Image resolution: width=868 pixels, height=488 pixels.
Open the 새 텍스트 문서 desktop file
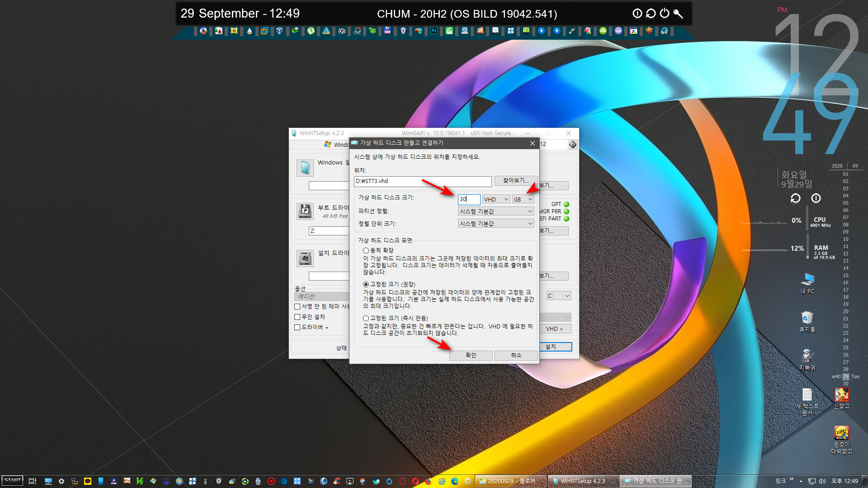(x=807, y=402)
